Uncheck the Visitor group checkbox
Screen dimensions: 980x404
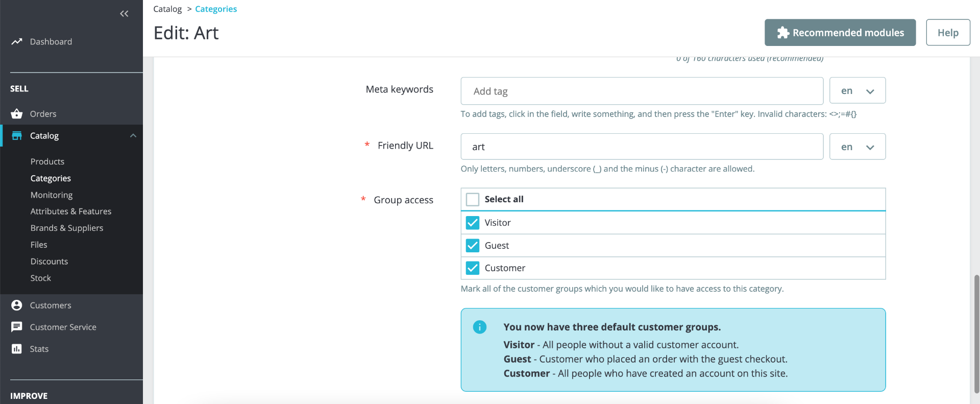click(473, 223)
